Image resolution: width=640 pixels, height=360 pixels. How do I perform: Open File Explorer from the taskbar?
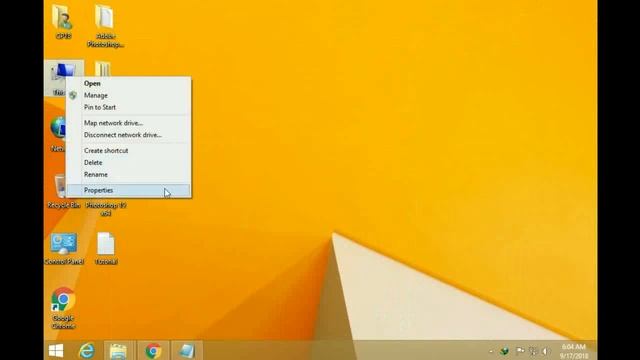click(x=119, y=351)
